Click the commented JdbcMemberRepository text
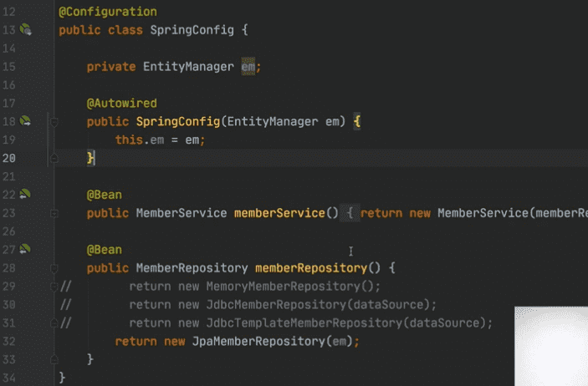 tap(276, 305)
